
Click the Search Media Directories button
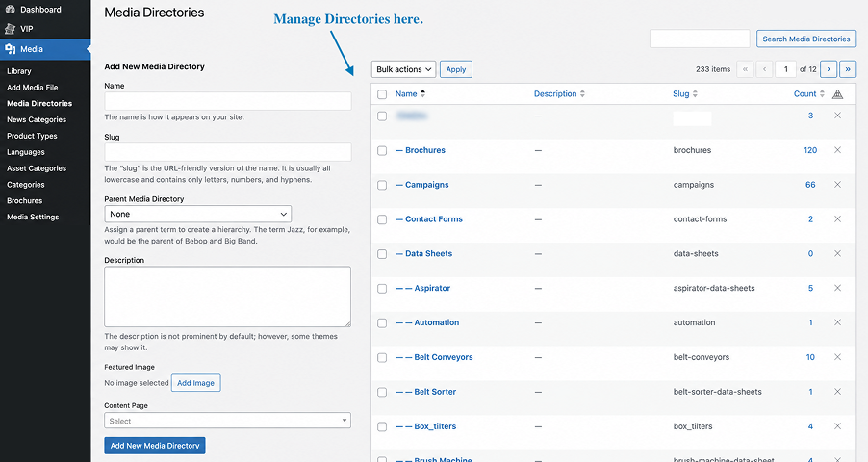tap(806, 38)
